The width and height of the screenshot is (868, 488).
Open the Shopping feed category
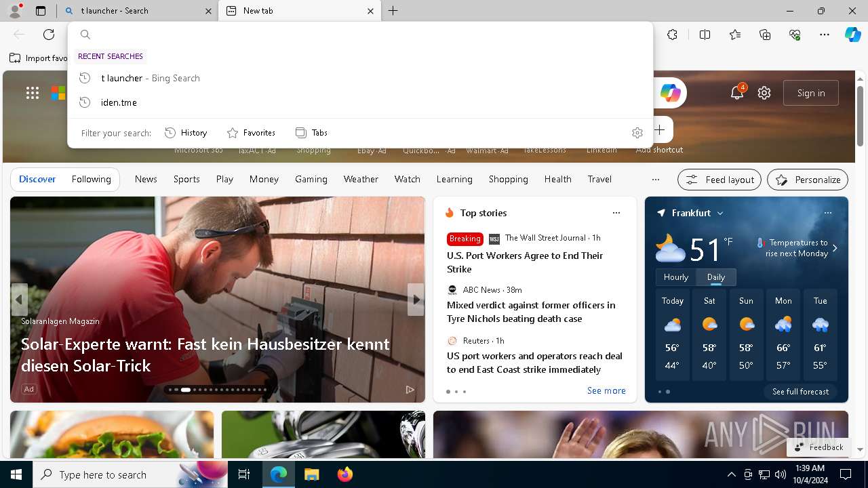pos(509,180)
